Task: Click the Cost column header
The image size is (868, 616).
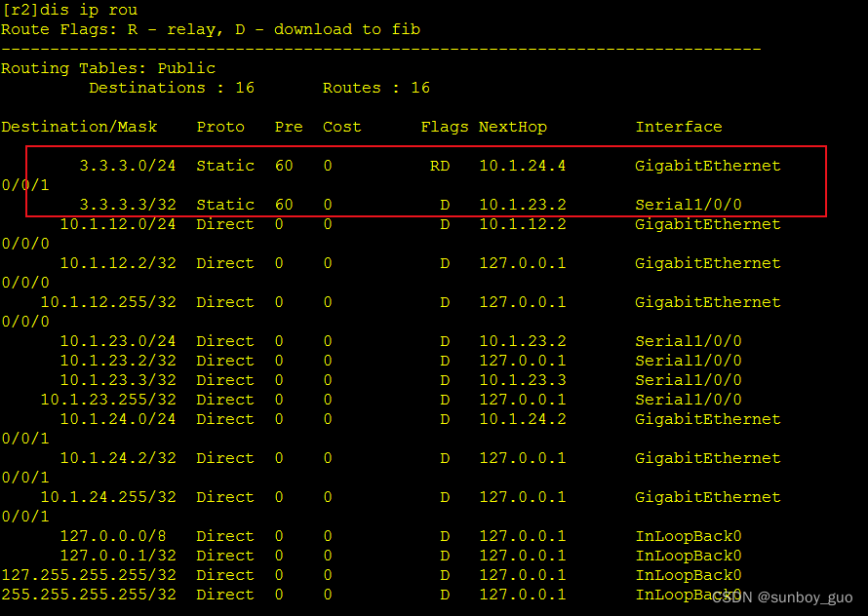Action: [x=341, y=127]
